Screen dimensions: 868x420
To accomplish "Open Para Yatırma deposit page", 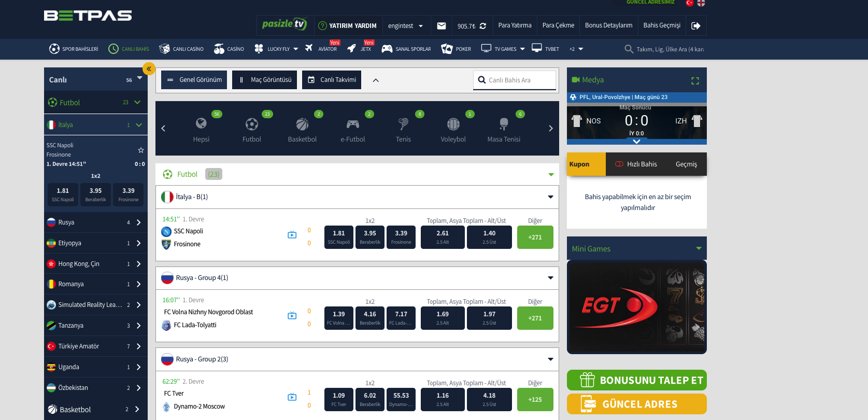I will (x=515, y=25).
